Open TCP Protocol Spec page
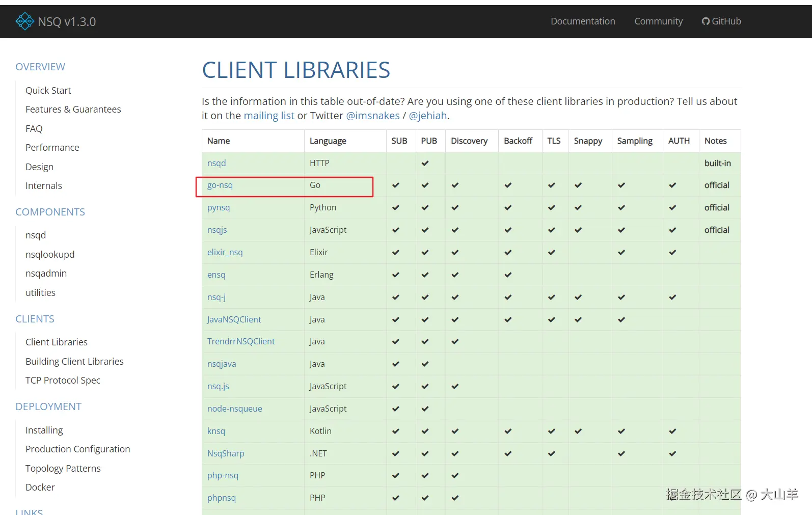812x515 pixels. (63, 381)
